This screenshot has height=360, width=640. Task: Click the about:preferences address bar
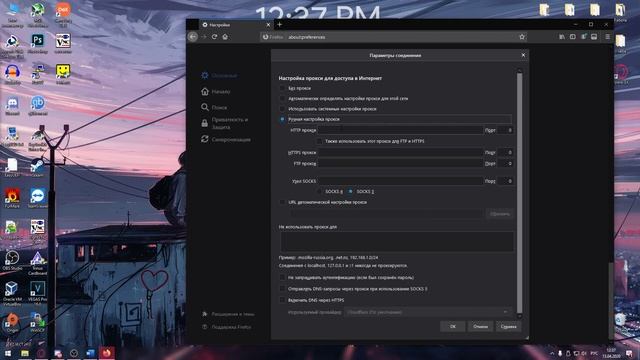tap(392, 37)
